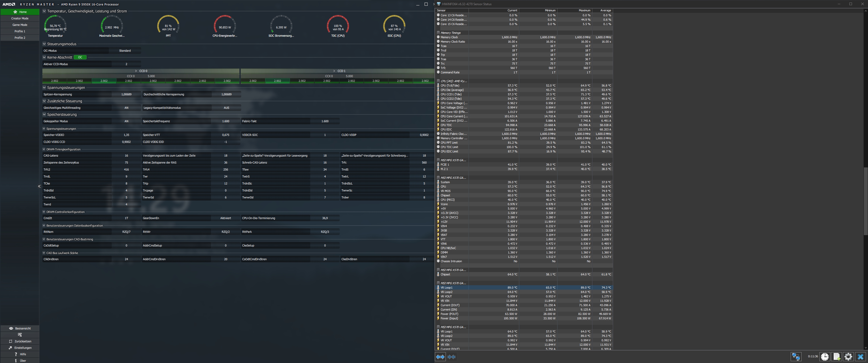
Task: Click the import/export profile icon
Action: 20,335
